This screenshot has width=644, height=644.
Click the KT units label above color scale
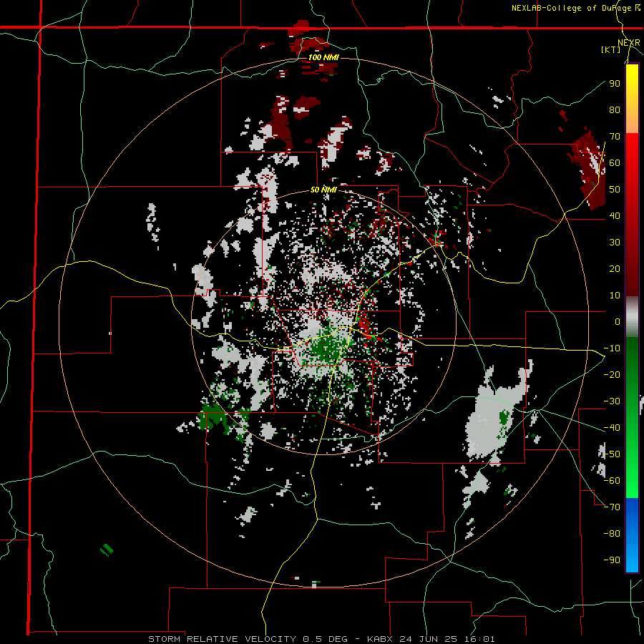pos(611,49)
